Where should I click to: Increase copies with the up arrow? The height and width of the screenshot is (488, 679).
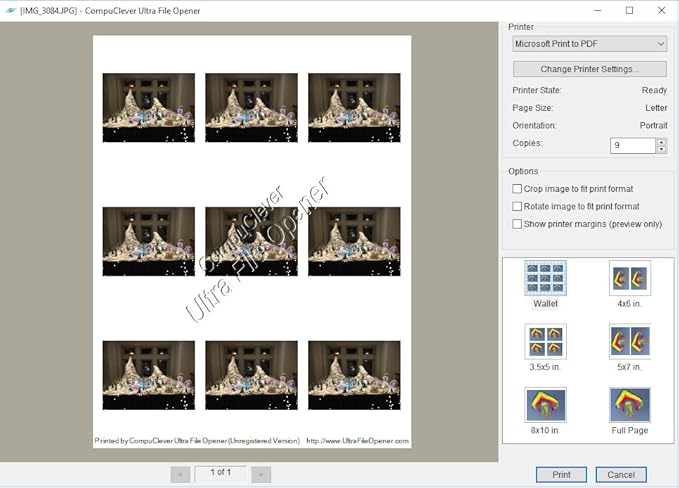(x=661, y=141)
